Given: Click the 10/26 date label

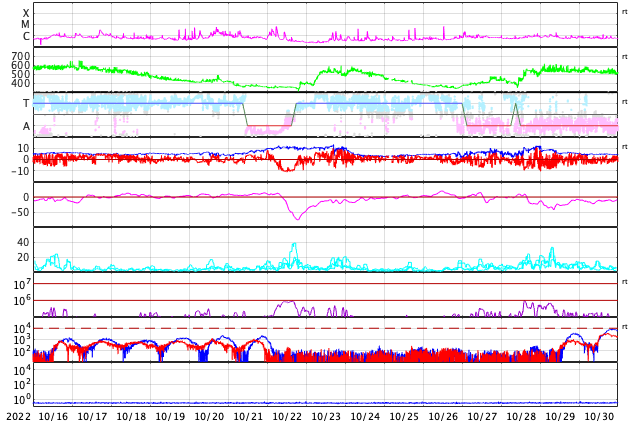Looking at the screenshot, I should [x=443, y=416].
